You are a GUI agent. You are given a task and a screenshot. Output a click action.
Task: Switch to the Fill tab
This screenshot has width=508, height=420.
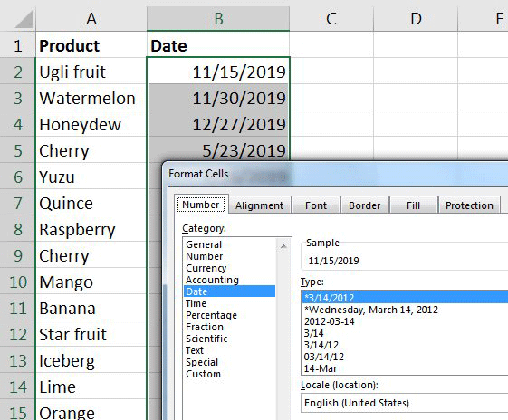413,205
